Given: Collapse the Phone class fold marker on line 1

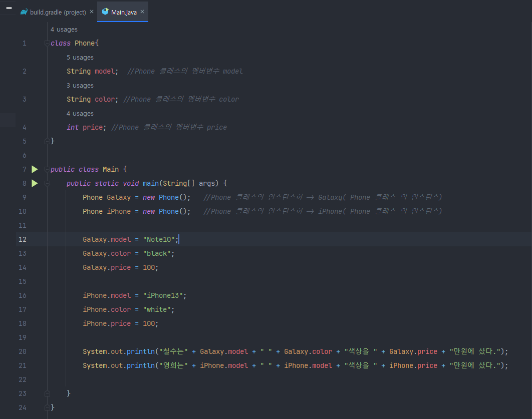Looking at the screenshot, I should 47,44.
